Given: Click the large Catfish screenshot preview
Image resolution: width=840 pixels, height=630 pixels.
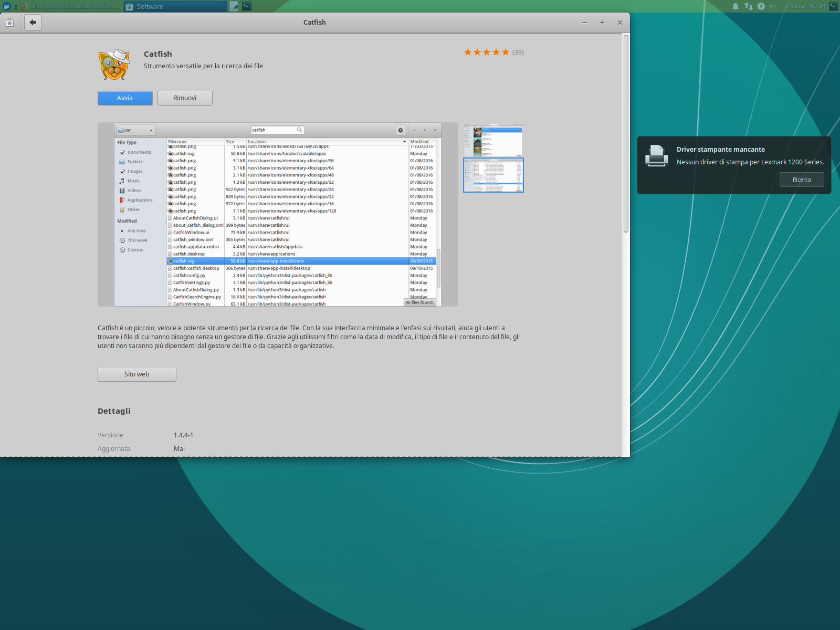Looking at the screenshot, I should pos(278,215).
